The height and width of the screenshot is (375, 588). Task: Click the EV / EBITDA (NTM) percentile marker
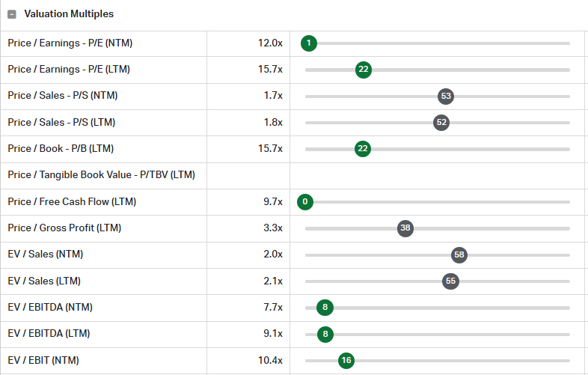(325, 308)
